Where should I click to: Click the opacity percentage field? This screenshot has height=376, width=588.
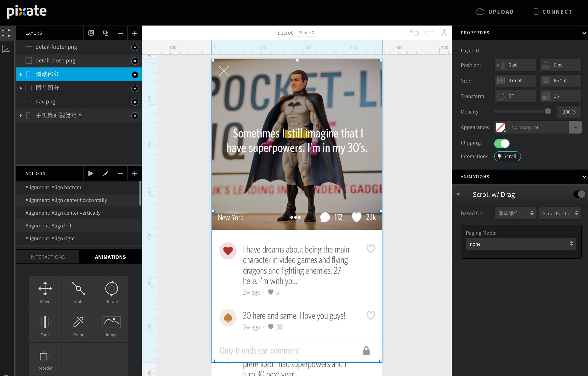pyautogui.click(x=569, y=112)
